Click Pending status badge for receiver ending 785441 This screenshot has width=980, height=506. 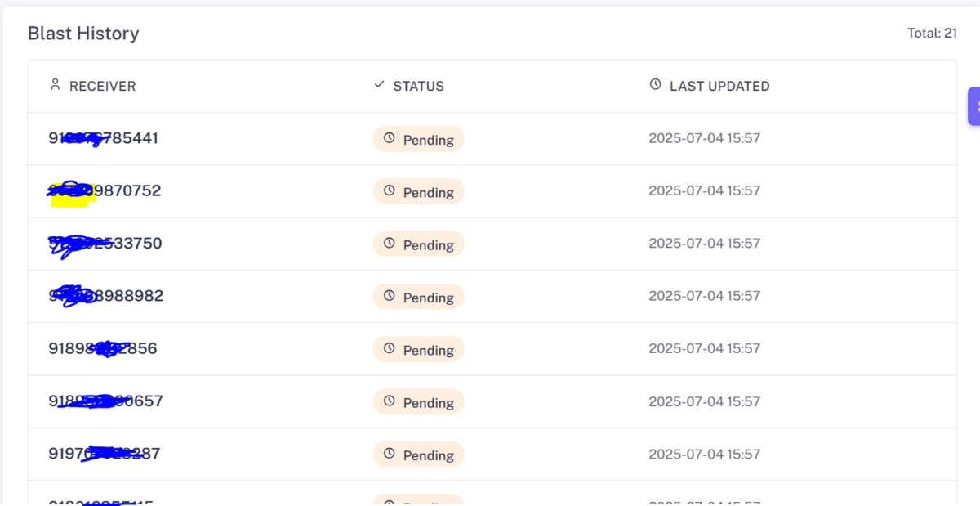(x=419, y=139)
